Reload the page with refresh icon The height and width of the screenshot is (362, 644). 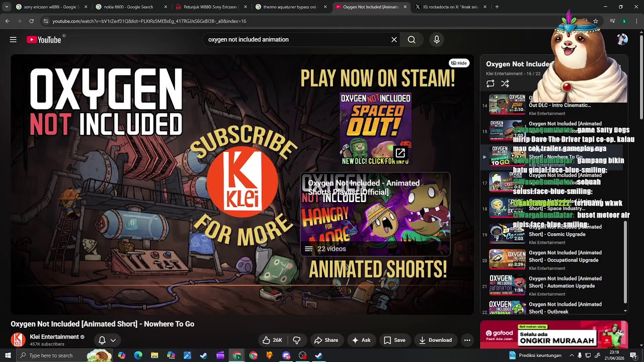[x=31, y=21]
